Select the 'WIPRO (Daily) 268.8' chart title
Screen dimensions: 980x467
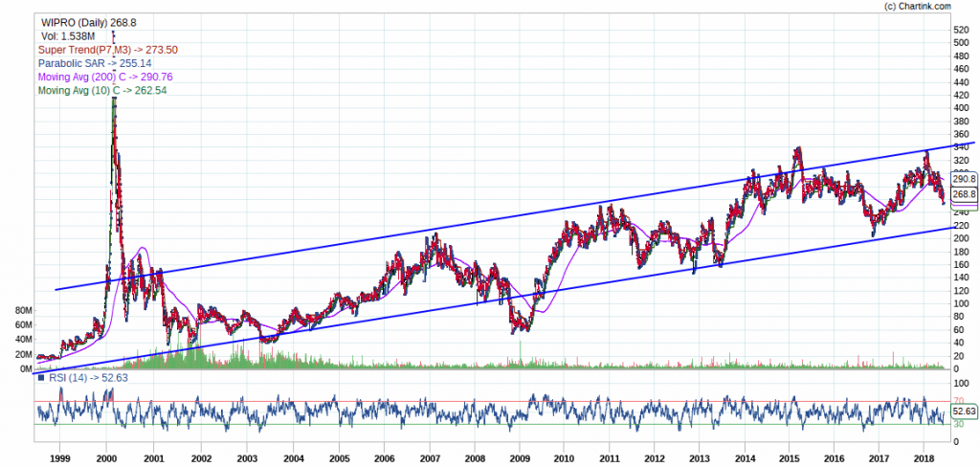pyautogui.click(x=89, y=23)
